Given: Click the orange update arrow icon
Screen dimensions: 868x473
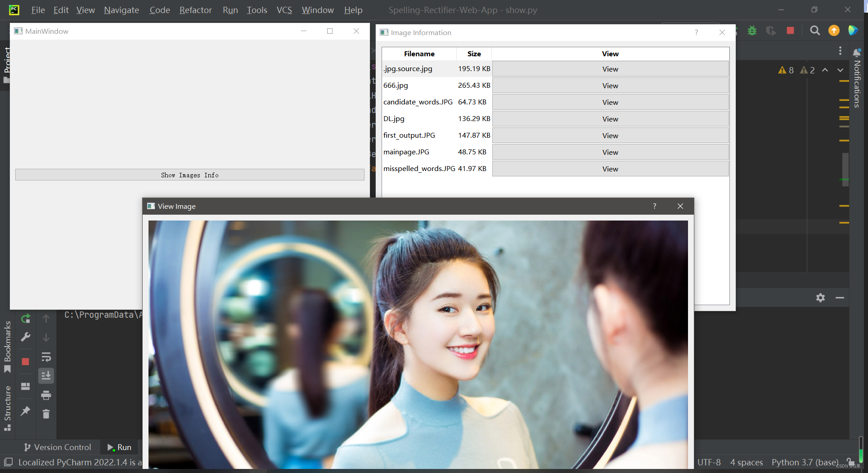Looking at the screenshot, I should 834,31.
